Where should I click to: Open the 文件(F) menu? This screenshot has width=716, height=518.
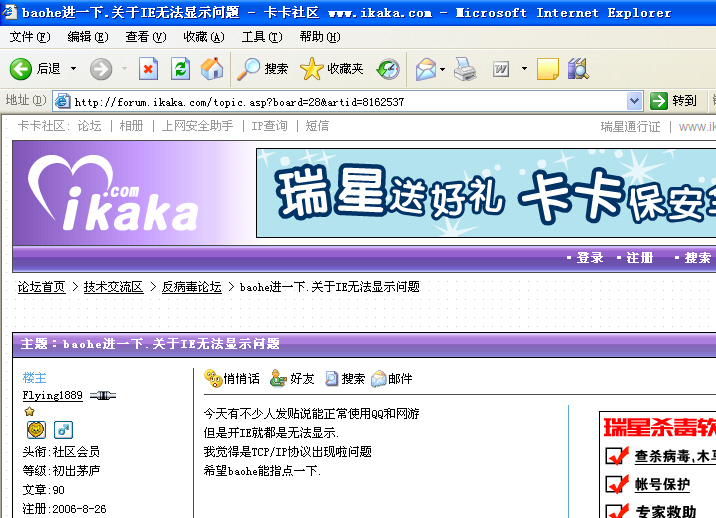[x=30, y=37]
